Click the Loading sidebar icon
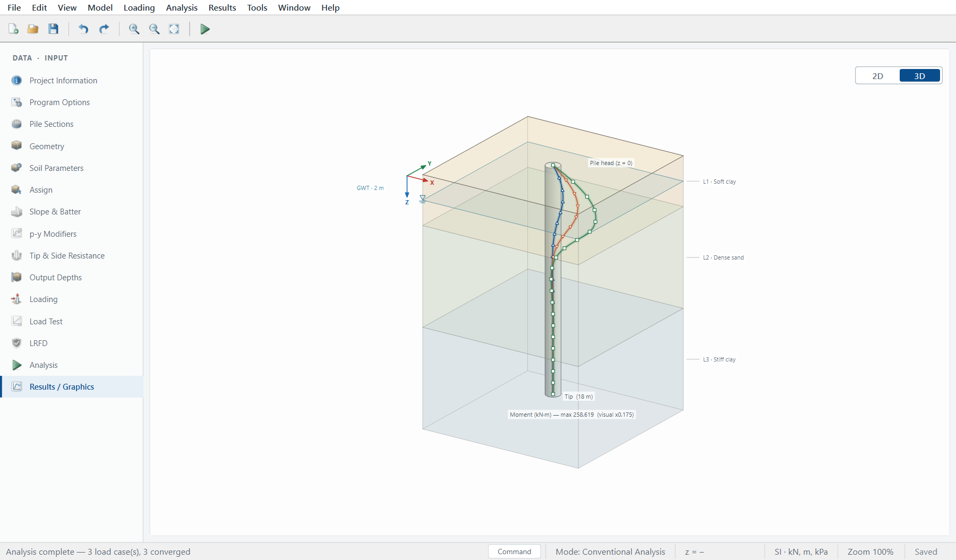This screenshot has width=956, height=560. point(17,299)
